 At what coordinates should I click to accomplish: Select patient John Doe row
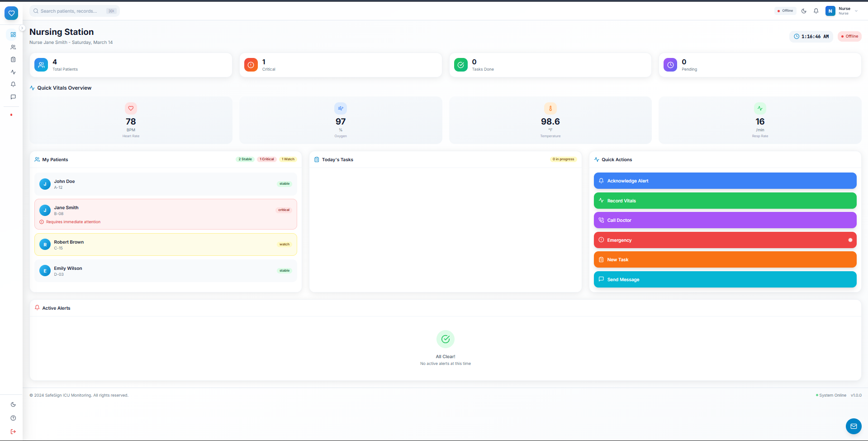click(x=166, y=184)
